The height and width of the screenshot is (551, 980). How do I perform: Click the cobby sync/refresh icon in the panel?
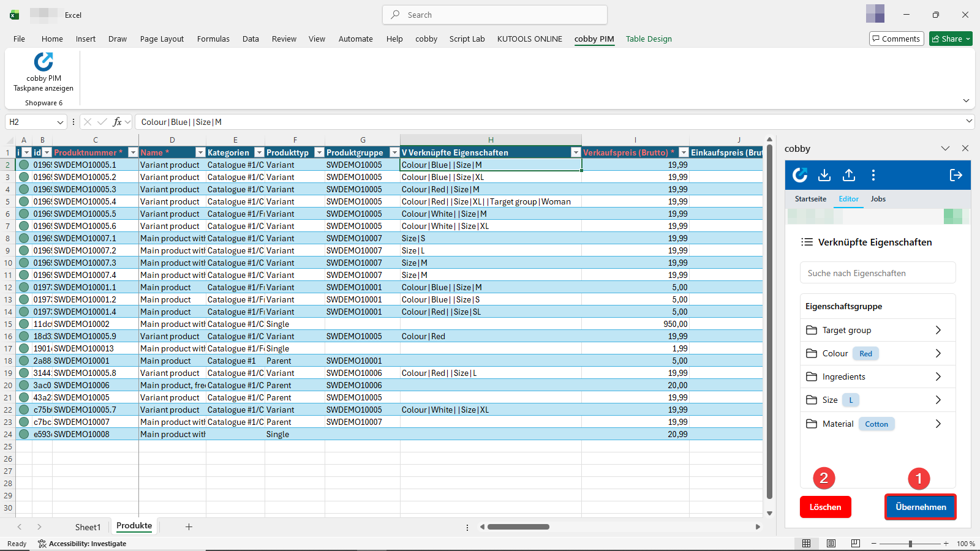(800, 175)
